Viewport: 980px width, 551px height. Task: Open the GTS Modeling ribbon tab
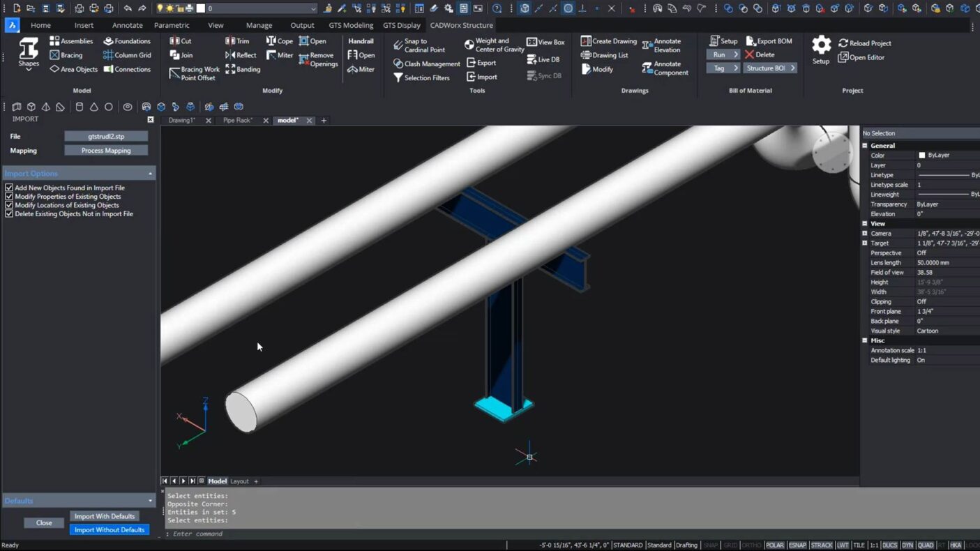click(x=351, y=25)
